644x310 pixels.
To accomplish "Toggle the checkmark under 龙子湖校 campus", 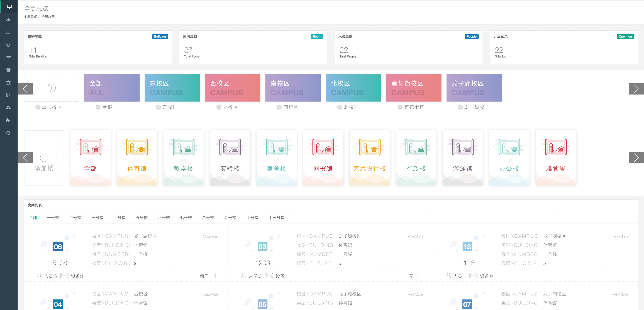I will 460,107.
